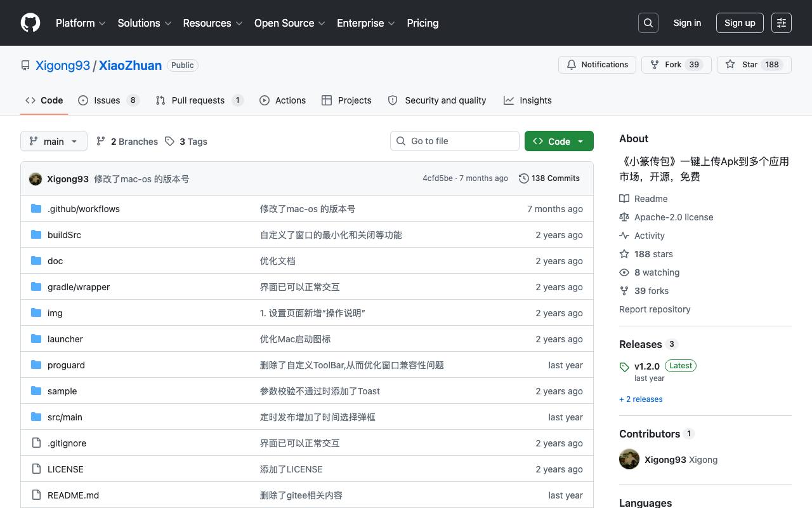Viewport: 812px width, 508px height.
Task: Click the proguard folder icon
Action: [x=36, y=364]
